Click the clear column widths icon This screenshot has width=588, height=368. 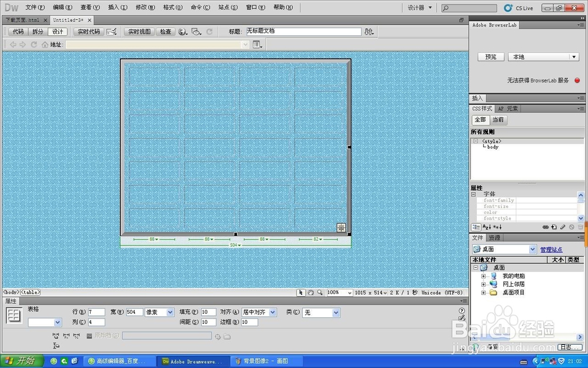[56, 336]
